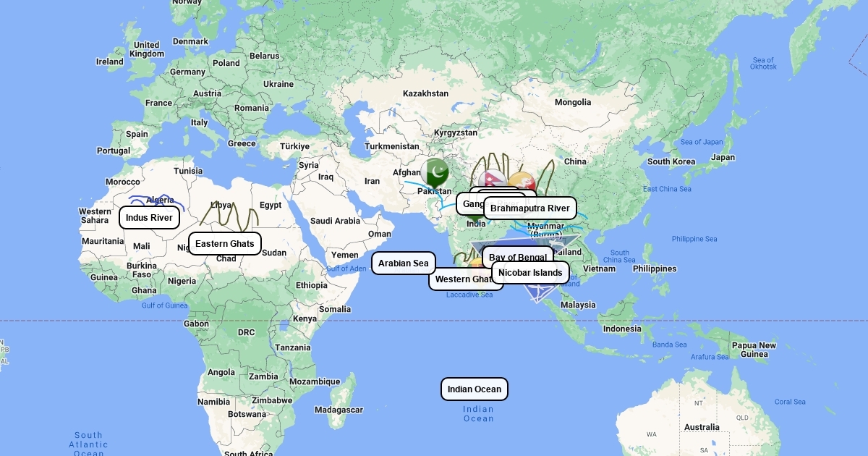The width and height of the screenshot is (868, 456).
Task: Click the Madagascar country name
Action: (339, 410)
